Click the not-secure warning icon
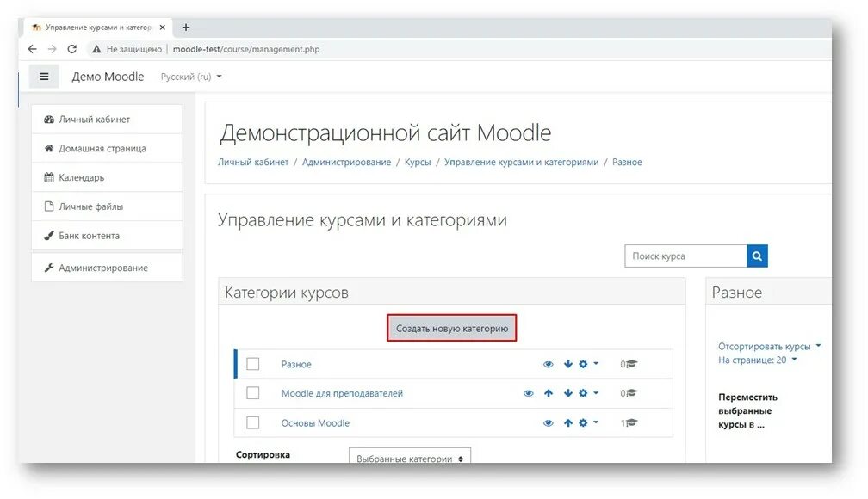Viewport: 868px width, 499px height. tap(96, 49)
